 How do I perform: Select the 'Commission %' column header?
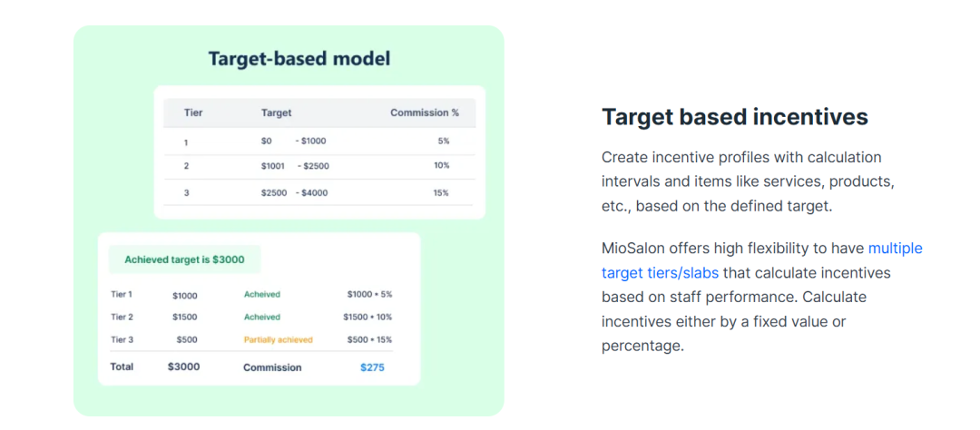coord(425,113)
